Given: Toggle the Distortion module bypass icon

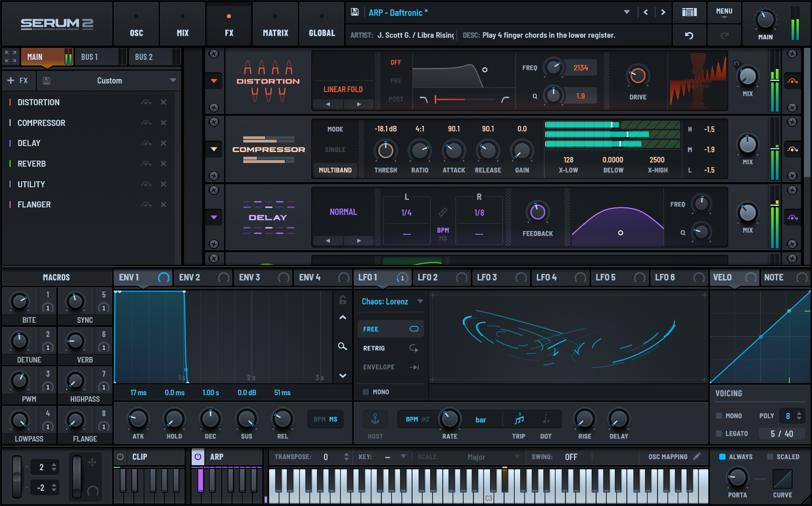Looking at the screenshot, I should [x=792, y=81].
